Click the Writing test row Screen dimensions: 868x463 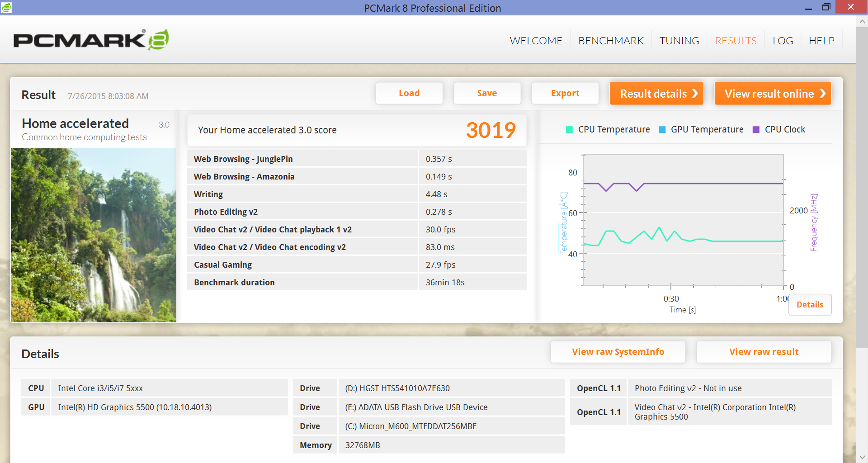point(357,194)
